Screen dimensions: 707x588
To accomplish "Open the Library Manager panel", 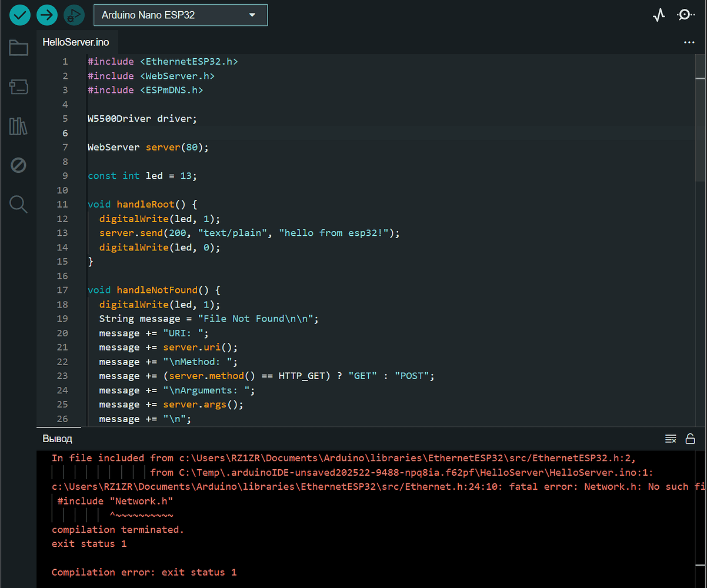I will coord(18,126).
